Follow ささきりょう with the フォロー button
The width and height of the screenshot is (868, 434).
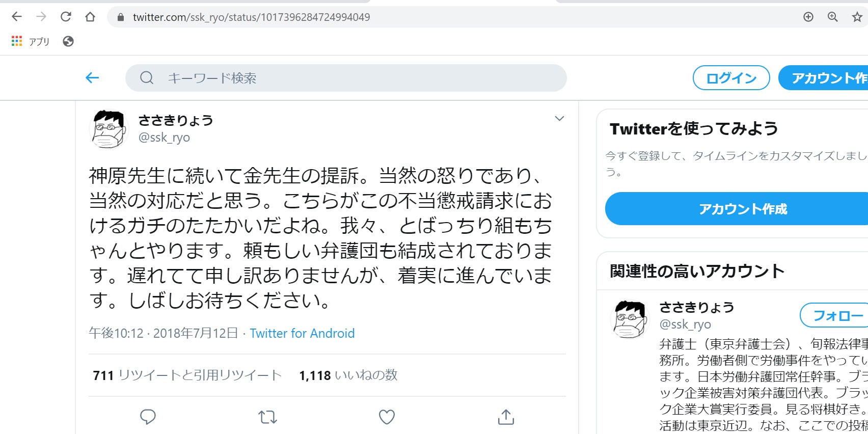[x=835, y=316]
